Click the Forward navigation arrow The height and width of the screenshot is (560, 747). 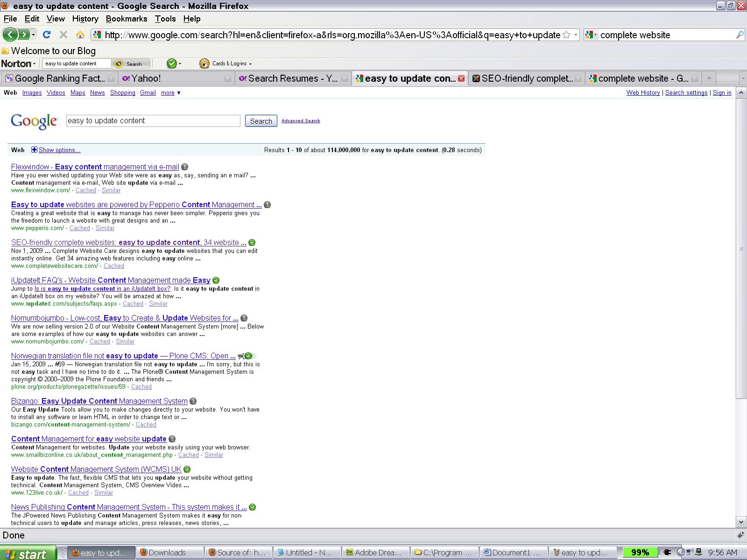tap(23, 35)
